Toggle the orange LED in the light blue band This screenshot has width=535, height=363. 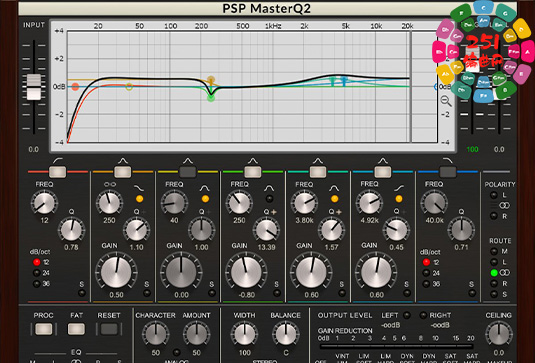pyautogui.click(x=399, y=199)
